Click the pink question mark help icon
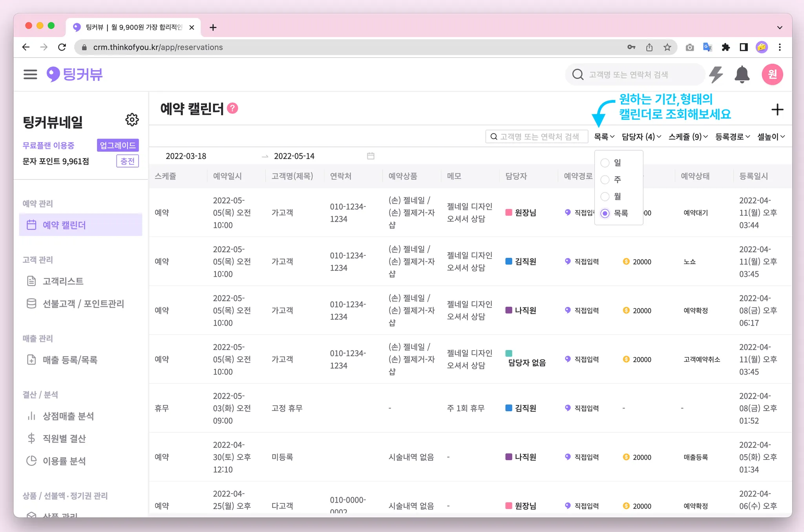The height and width of the screenshot is (532, 804). [232, 108]
